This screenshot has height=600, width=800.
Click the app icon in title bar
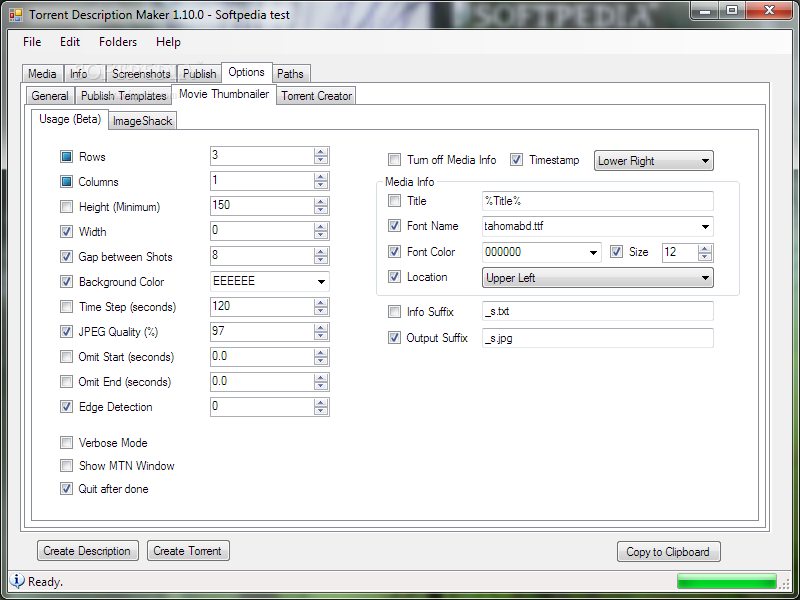pos(15,14)
